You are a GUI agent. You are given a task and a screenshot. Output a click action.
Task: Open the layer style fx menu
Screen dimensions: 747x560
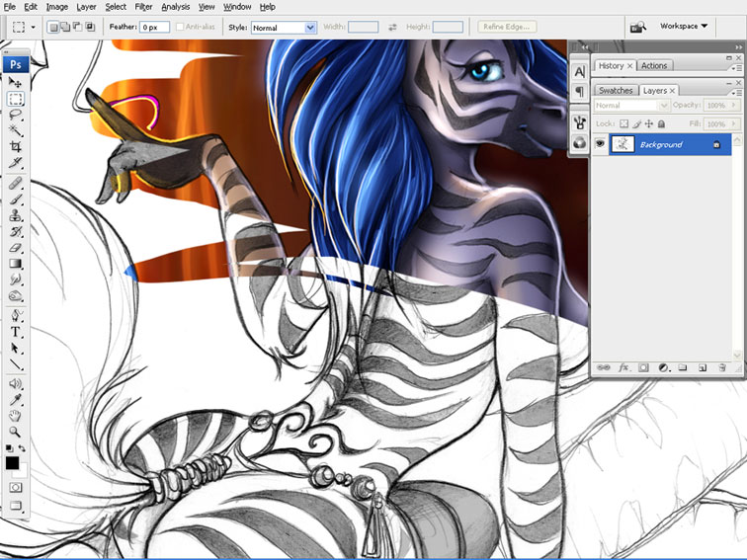pyautogui.click(x=622, y=367)
